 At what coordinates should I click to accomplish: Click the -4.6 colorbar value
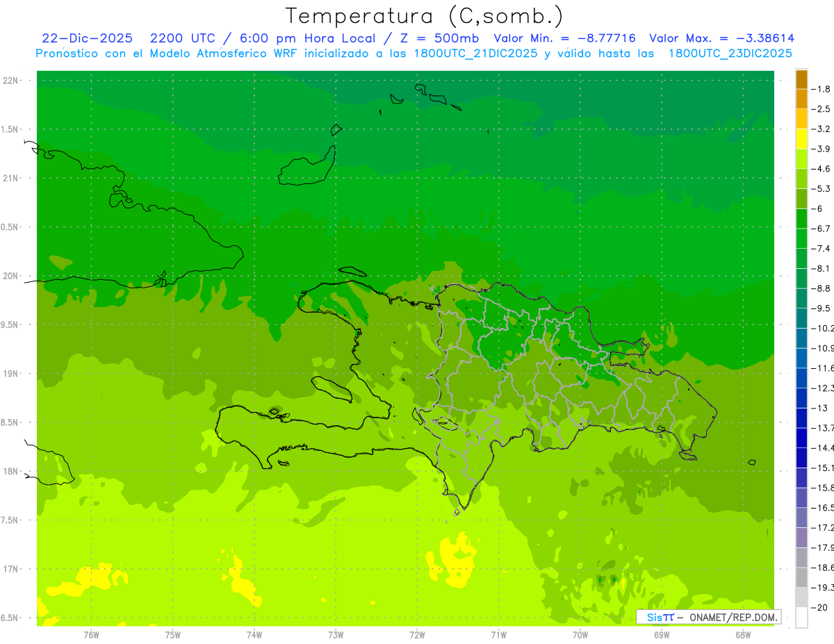[822, 169]
